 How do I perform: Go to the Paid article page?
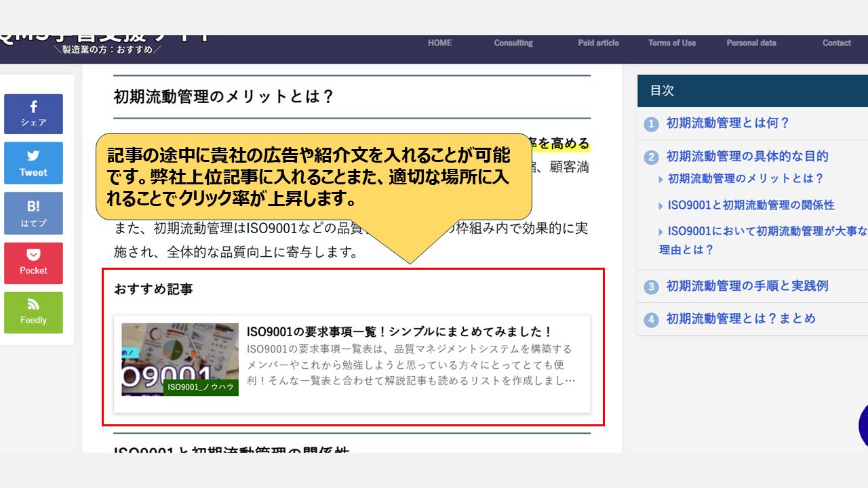[x=598, y=43]
